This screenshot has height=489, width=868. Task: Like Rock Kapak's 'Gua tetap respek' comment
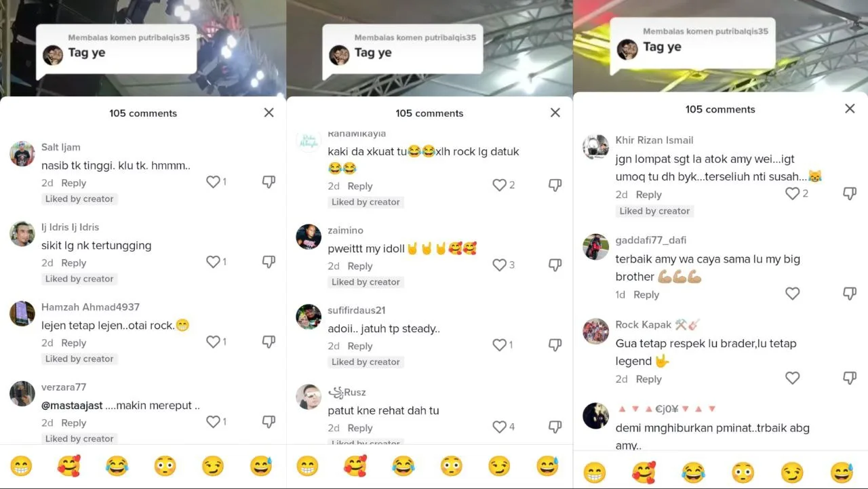click(792, 378)
